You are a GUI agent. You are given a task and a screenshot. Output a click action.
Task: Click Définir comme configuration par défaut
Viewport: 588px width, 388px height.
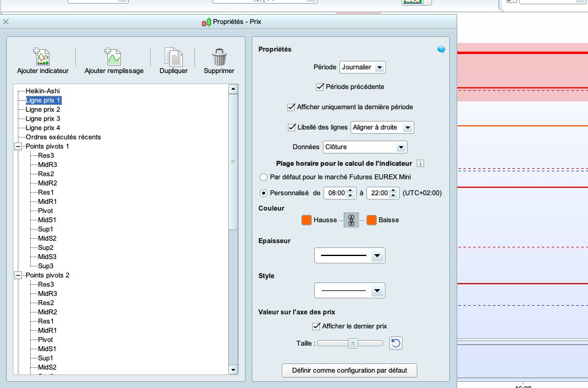pos(349,370)
